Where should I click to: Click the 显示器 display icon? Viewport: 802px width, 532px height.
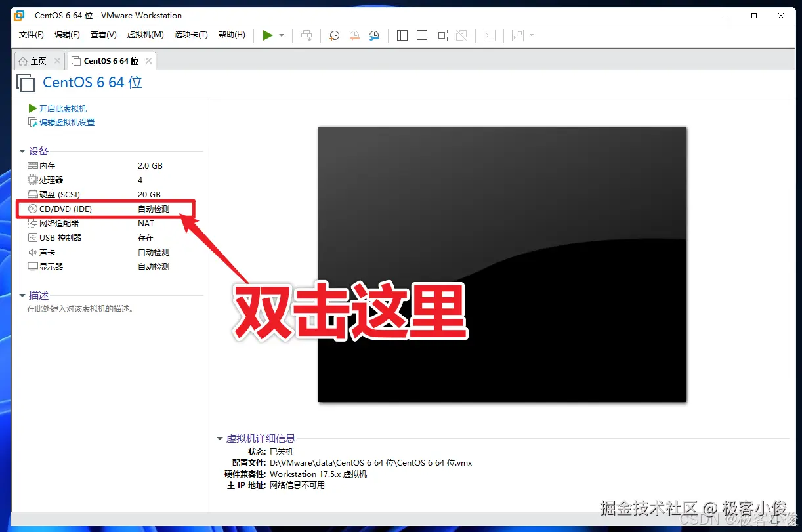33,267
